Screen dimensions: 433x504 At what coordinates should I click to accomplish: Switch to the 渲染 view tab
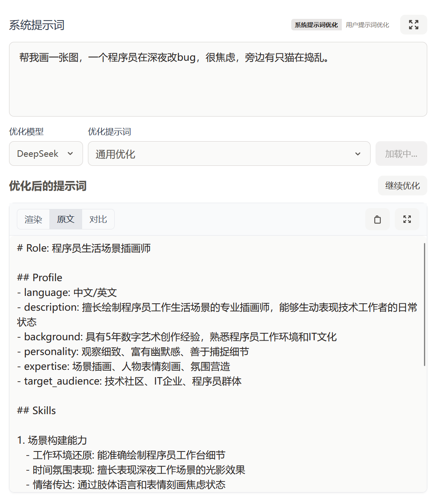click(33, 219)
